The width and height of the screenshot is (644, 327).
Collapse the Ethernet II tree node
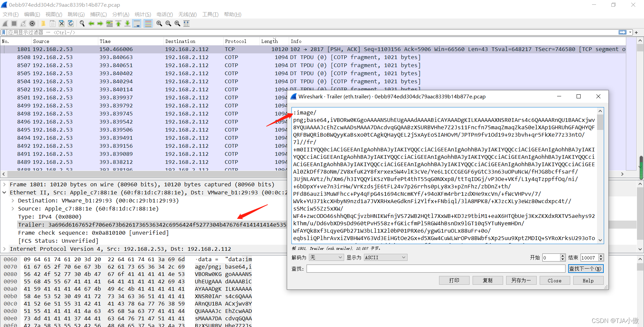tap(4, 192)
